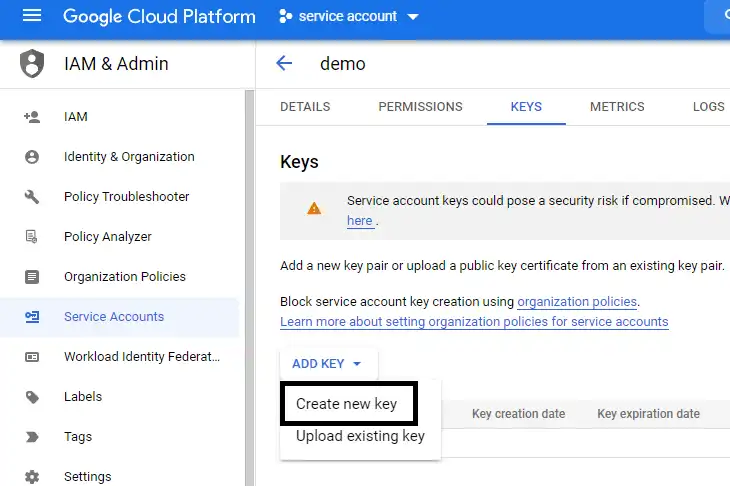The width and height of the screenshot is (730, 486).
Task: Click the demo service account title
Action: (343, 63)
